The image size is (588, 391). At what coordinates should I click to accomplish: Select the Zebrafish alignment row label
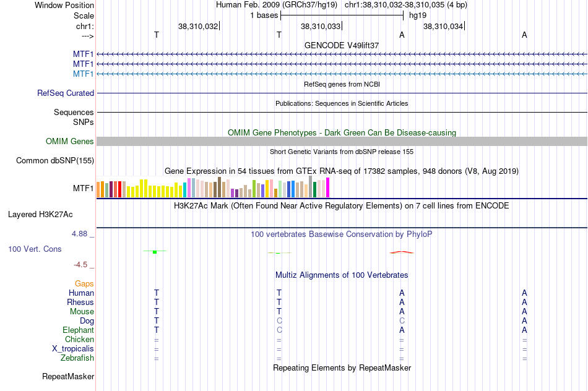click(x=77, y=358)
